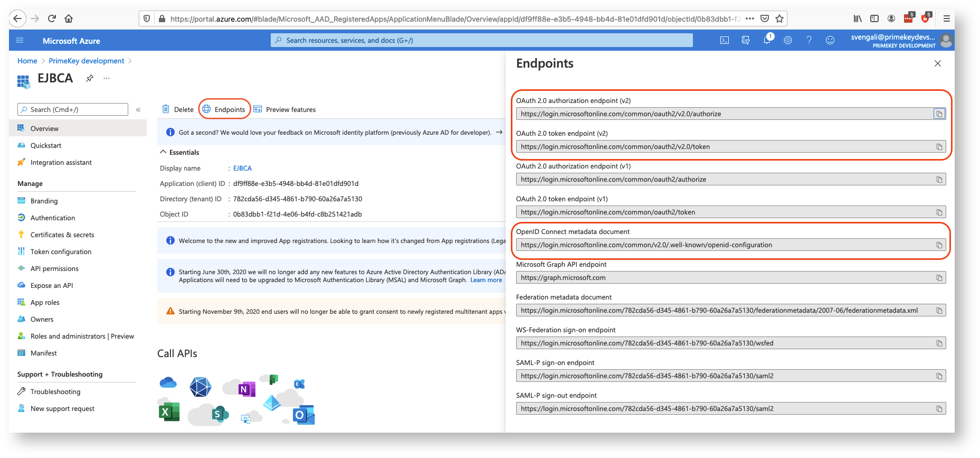Close the Endpoints panel

point(938,63)
